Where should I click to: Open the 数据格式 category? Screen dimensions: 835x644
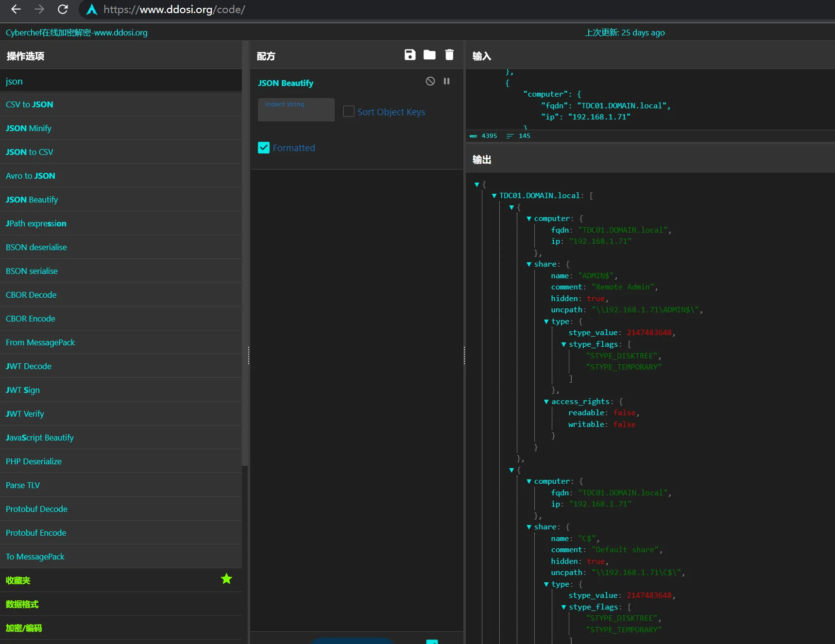click(121, 604)
